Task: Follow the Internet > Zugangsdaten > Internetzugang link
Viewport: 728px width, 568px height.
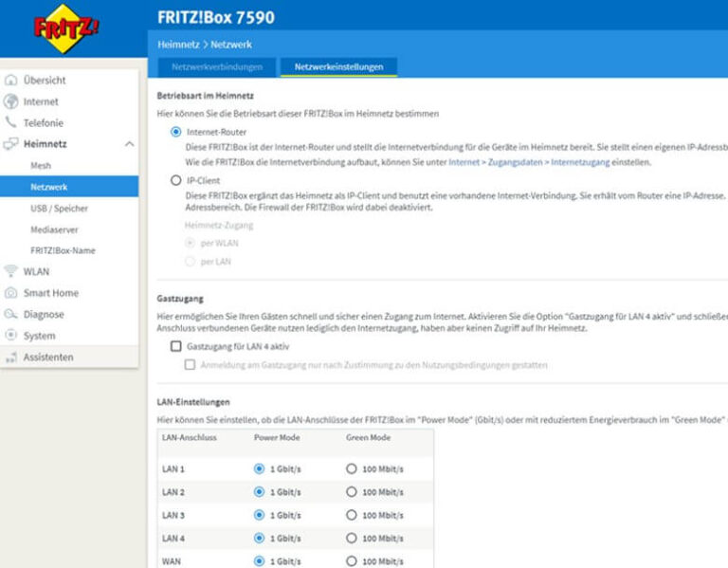Action: (536, 162)
